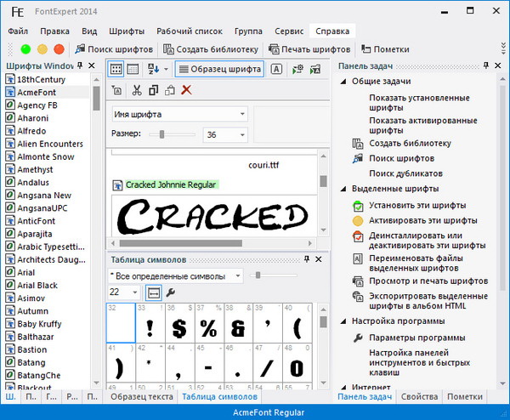The height and width of the screenshot is (420, 510).
Task: Click the red delete icon in the toolbar
Action: 186,90
